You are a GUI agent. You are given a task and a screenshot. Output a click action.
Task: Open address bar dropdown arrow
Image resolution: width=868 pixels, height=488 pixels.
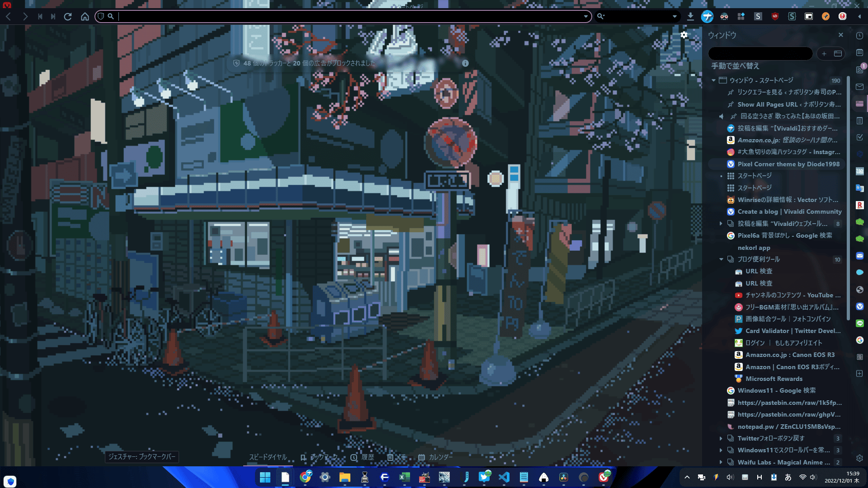tap(585, 17)
